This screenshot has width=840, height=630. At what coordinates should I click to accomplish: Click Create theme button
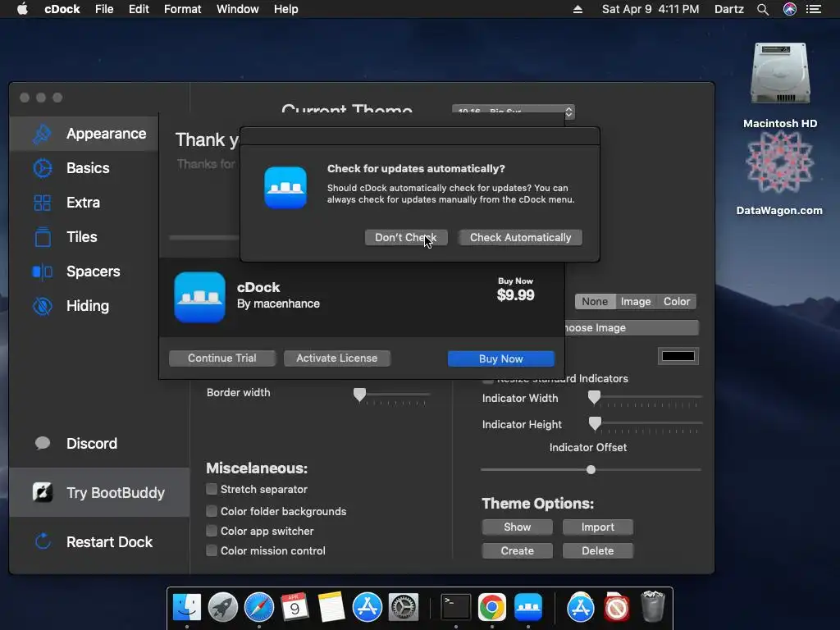(x=517, y=550)
